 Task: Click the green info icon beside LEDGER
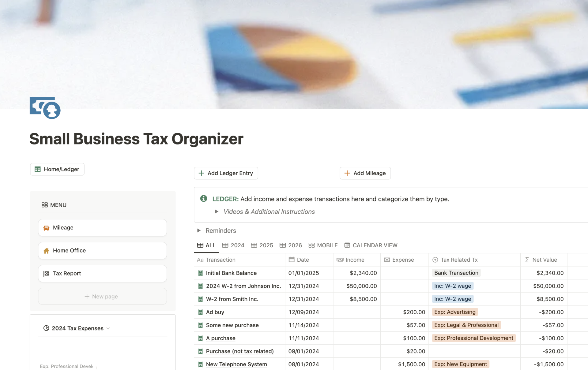pyautogui.click(x=203, y=199)
